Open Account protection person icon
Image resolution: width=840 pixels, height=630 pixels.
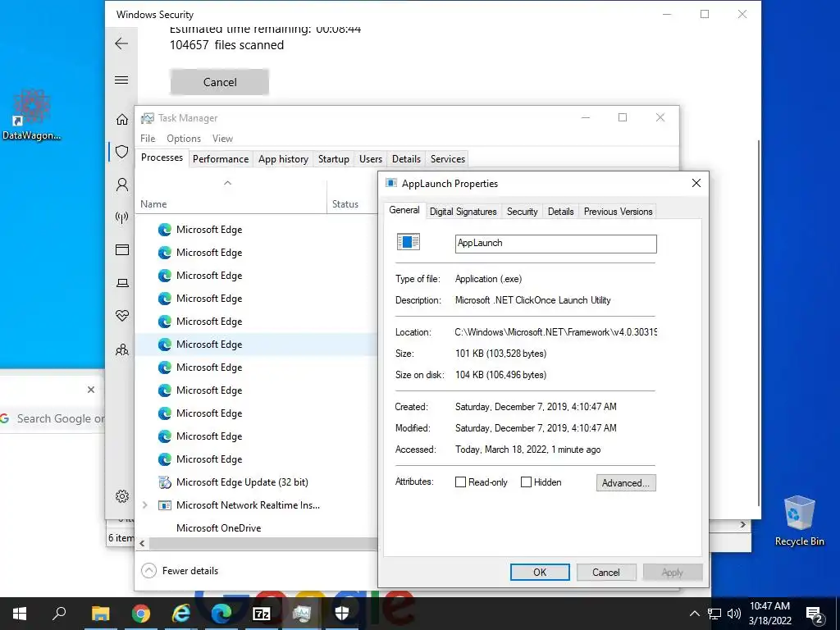click(122, 185)
